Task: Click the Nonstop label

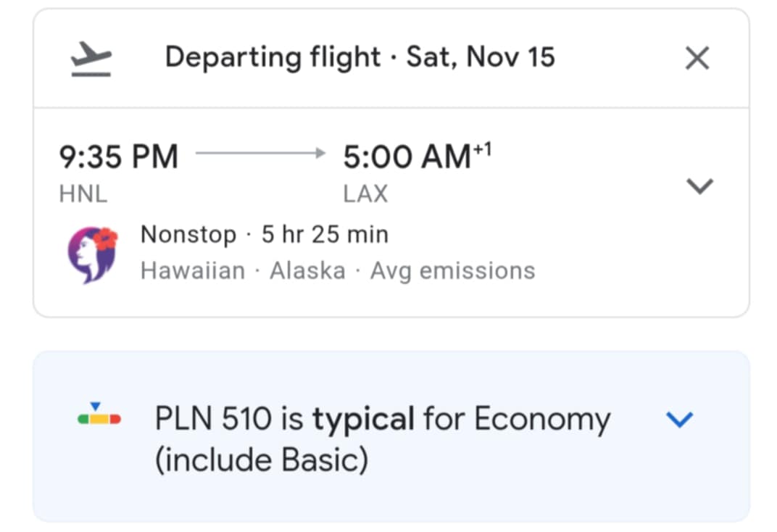Action: (188, 234)
